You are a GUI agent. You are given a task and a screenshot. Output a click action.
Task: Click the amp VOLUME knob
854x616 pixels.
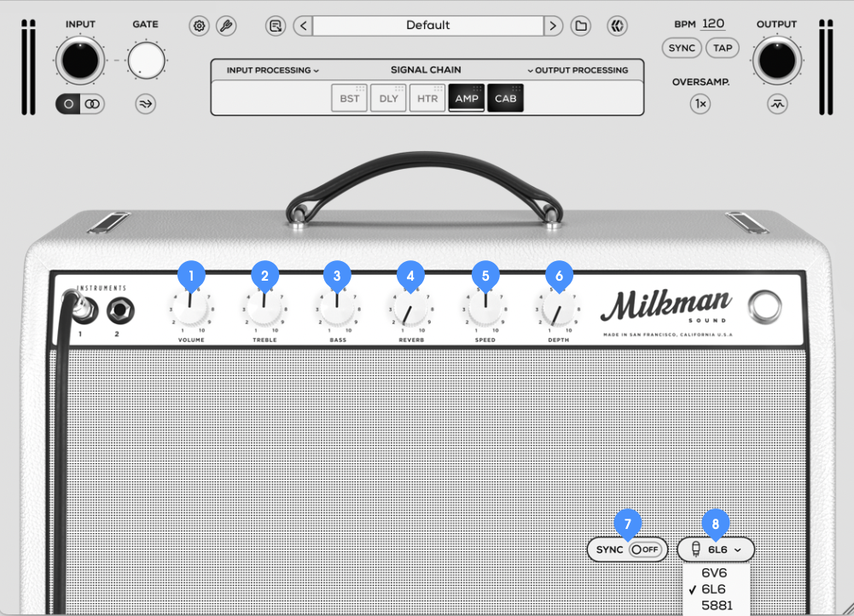[x=190, y=306]
